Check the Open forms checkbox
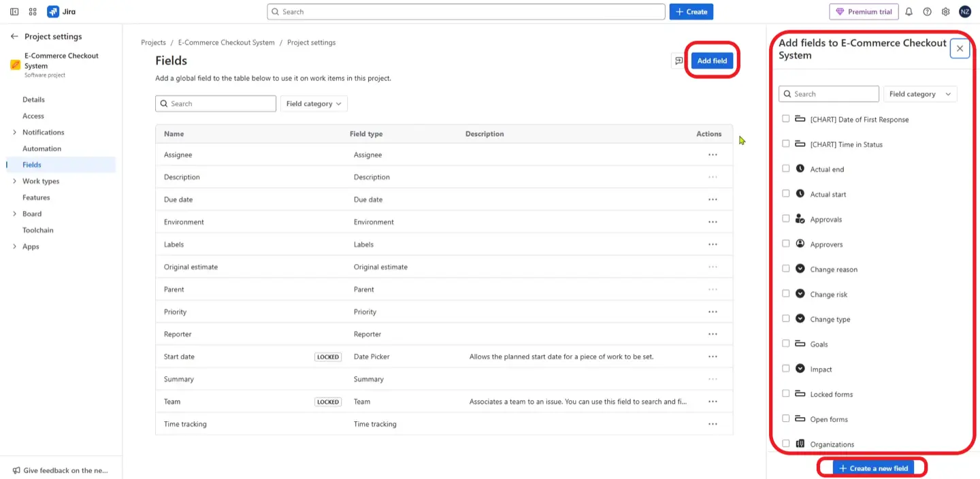This screenshot has width=980, height=479. pos(785,418)
